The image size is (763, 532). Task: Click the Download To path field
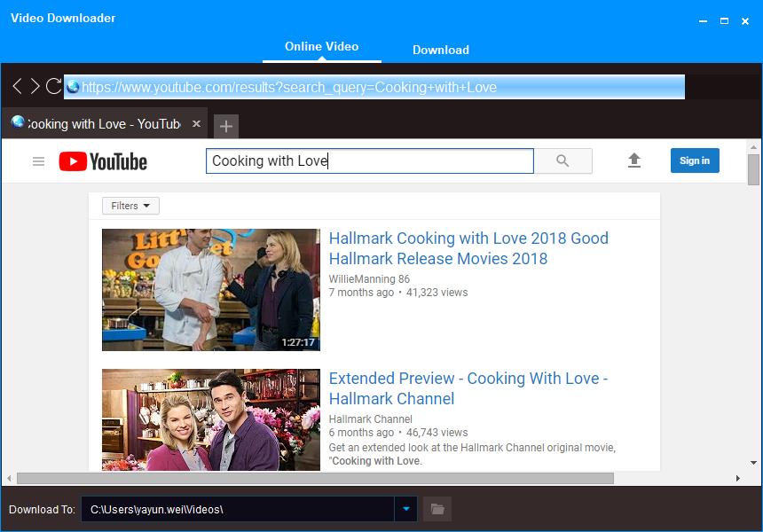[238, 509]
